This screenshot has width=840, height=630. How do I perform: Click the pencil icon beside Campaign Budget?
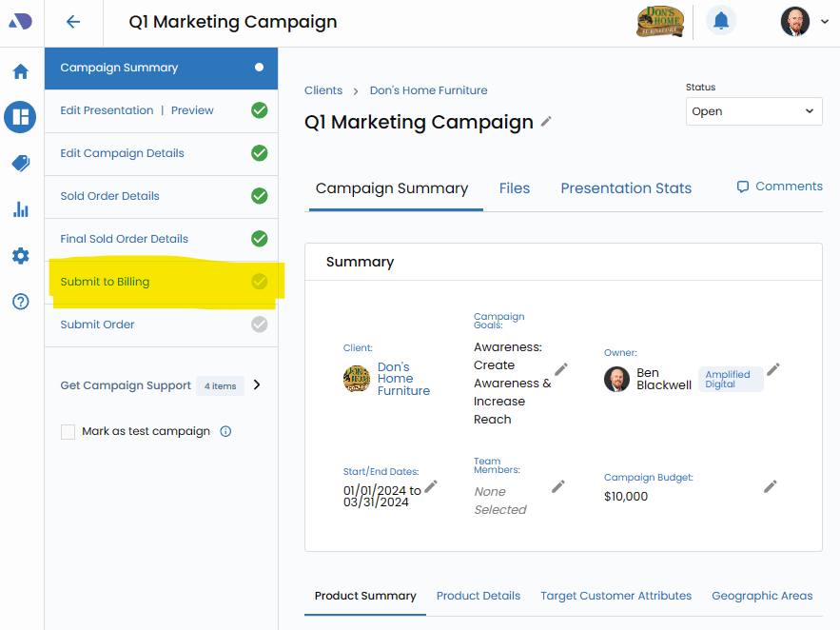(771, 486)
